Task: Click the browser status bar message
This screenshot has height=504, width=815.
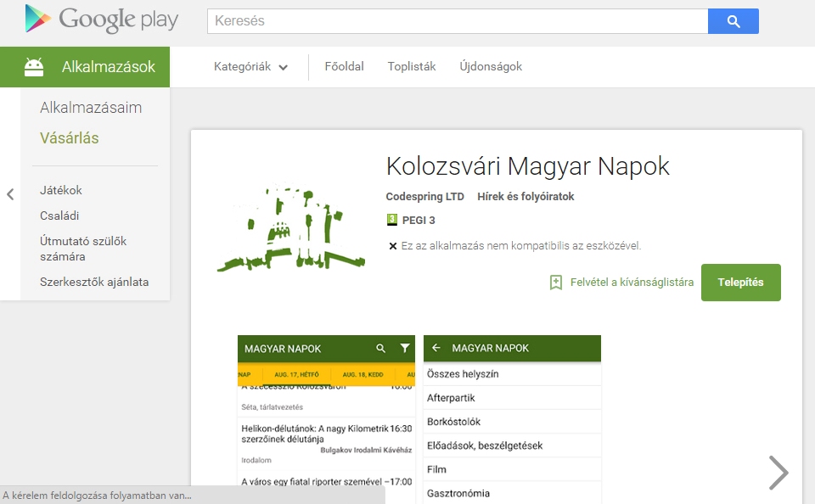Action: [97, 496]
